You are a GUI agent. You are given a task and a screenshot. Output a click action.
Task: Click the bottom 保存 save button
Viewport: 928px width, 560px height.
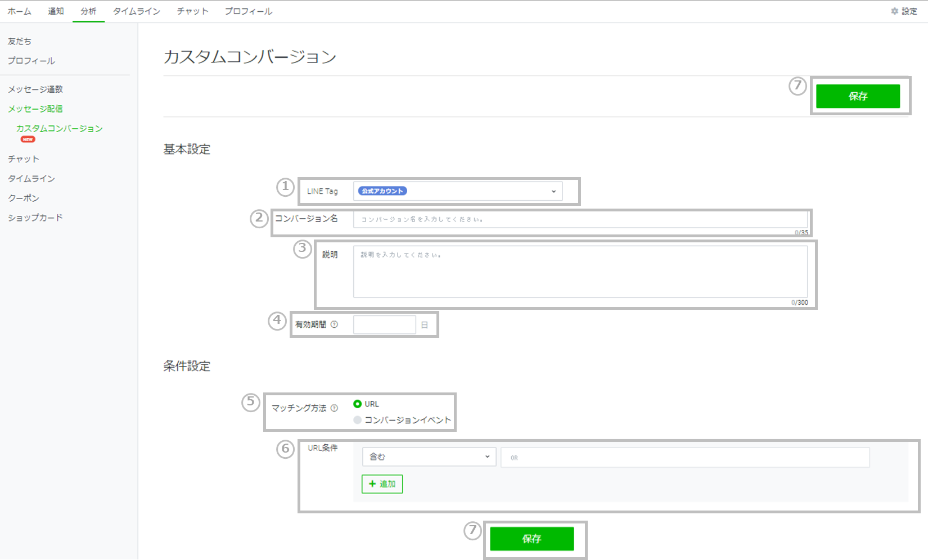[531, 539]
